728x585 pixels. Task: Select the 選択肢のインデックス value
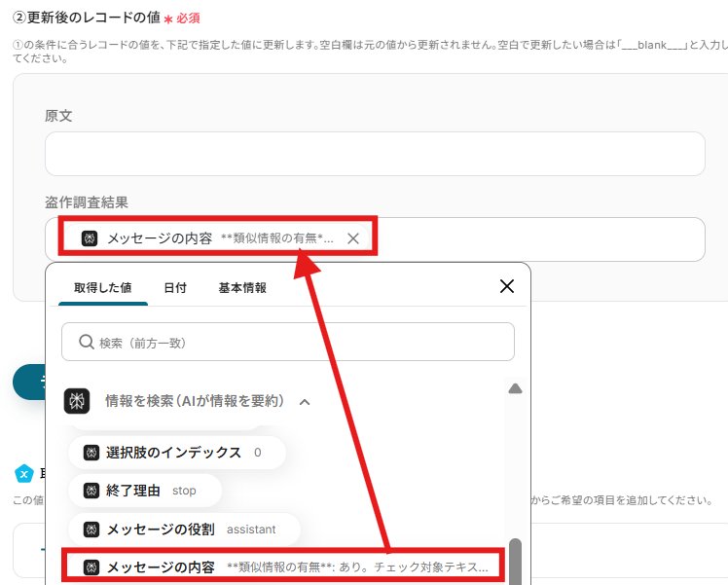(x=177, y=453)
